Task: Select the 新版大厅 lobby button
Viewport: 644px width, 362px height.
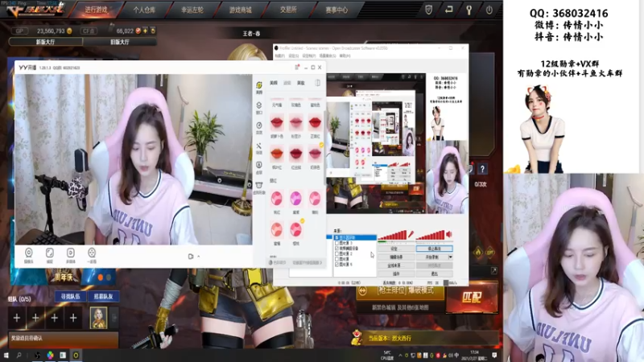Action: point(45,42)
